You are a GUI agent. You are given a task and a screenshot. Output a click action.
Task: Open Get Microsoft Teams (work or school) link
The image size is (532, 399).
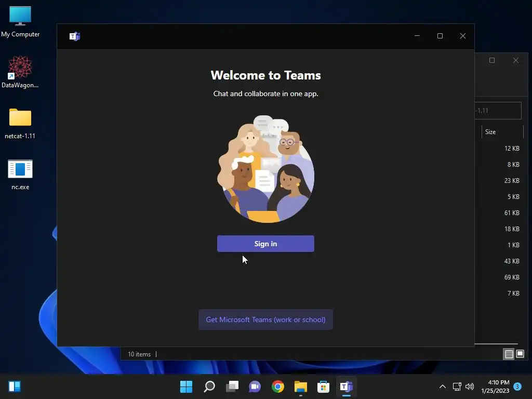click(265, 320)
